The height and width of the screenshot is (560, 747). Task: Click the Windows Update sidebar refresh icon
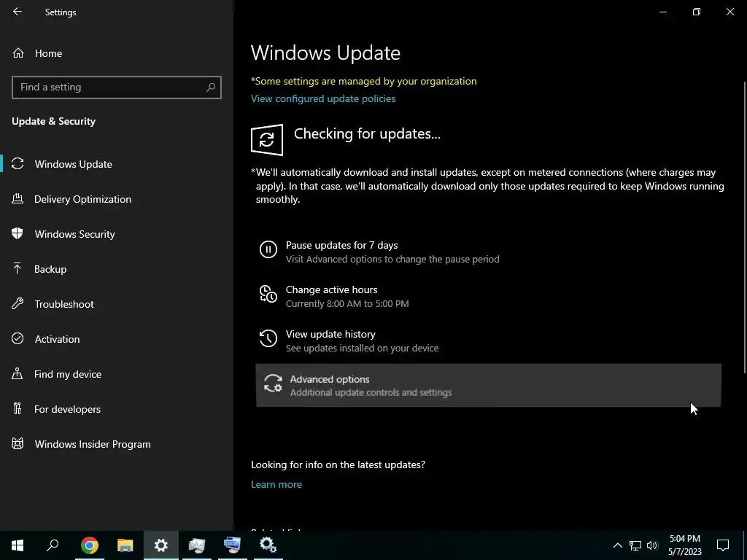point(18,164)
